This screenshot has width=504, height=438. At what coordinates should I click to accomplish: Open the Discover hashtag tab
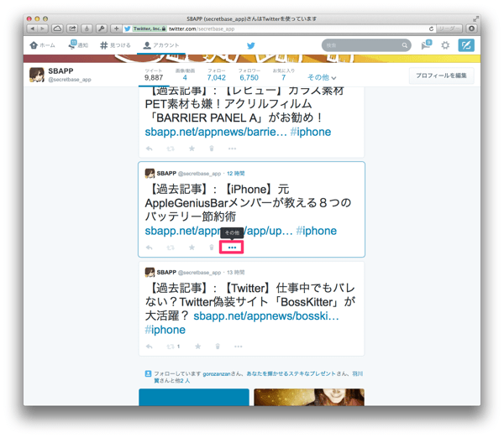[115, 45]
